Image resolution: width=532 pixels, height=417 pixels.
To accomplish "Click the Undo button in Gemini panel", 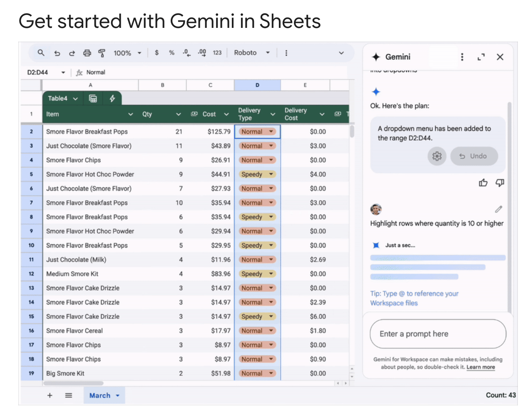I will 473,156.
